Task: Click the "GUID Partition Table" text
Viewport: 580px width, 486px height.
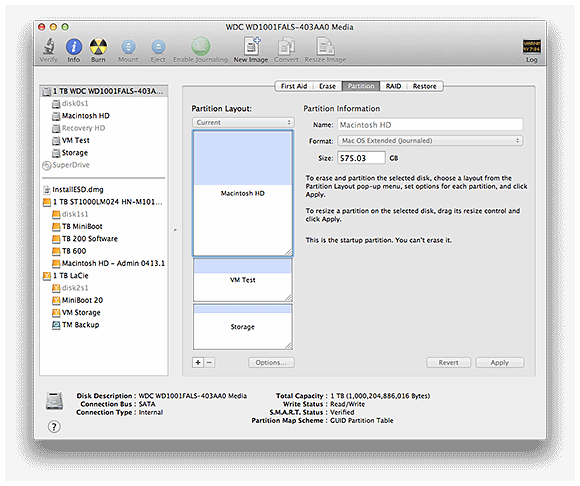Action: tap(361, 421)
